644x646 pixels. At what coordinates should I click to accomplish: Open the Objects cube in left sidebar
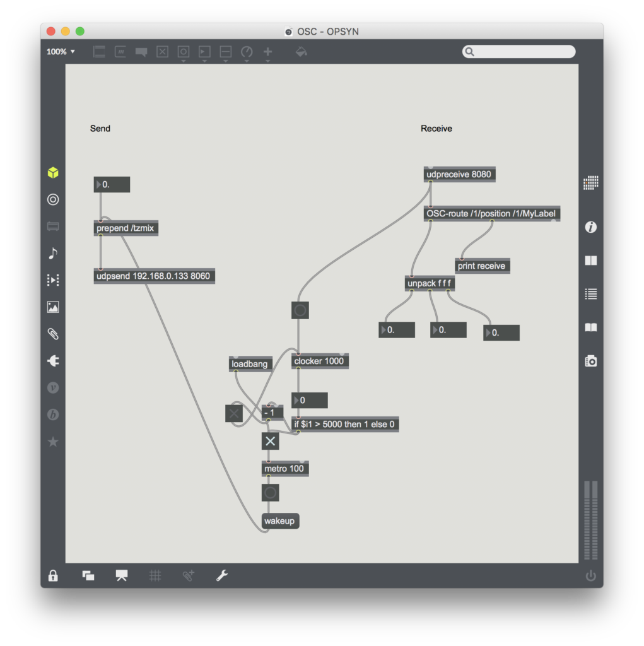(53, 173)
